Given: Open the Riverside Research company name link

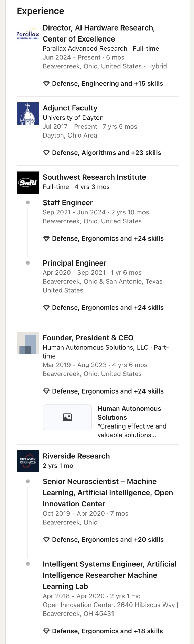Looking at the screenshot, I should [x=76, y=456].
